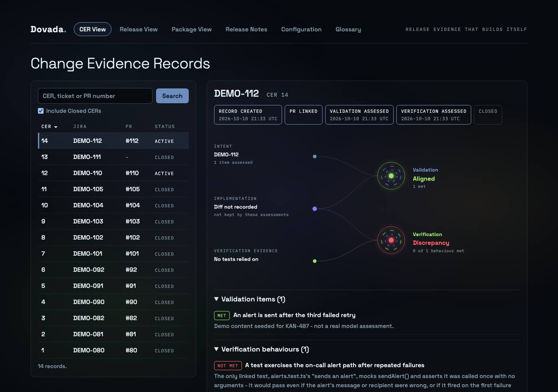Select record row DEMO-091

pos(113,286)
